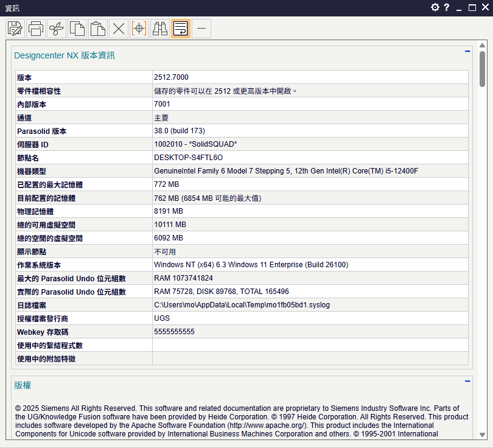This screenshot has width=493, height=448.
Task: Click the bracketed crosshair target icon
Action: [x=139, y=29]
